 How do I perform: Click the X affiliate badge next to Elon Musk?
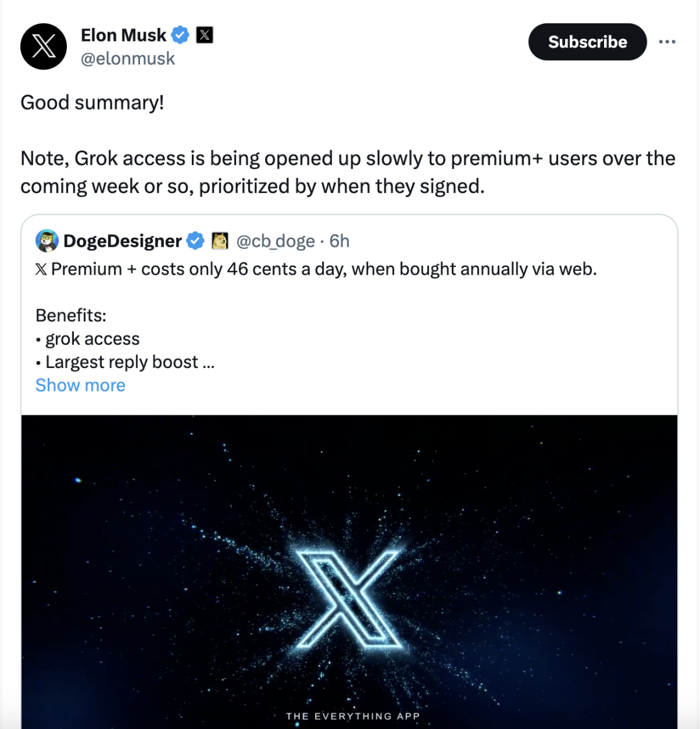tap(205, 35)
